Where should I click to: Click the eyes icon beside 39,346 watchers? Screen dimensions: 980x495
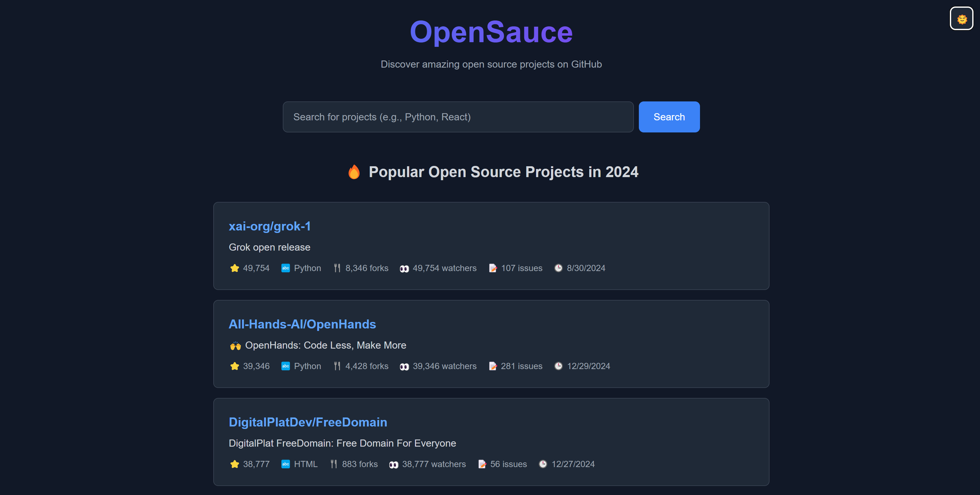(404, 367)
